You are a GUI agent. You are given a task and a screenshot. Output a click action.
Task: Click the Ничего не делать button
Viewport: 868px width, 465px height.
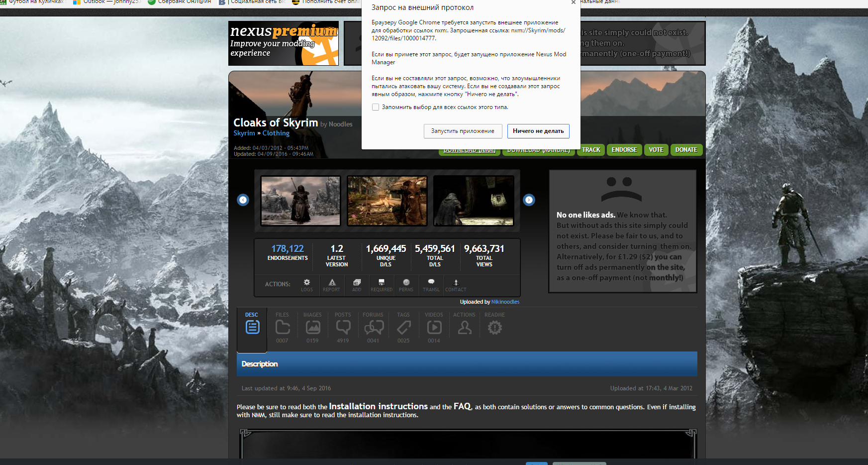point(538,131)
